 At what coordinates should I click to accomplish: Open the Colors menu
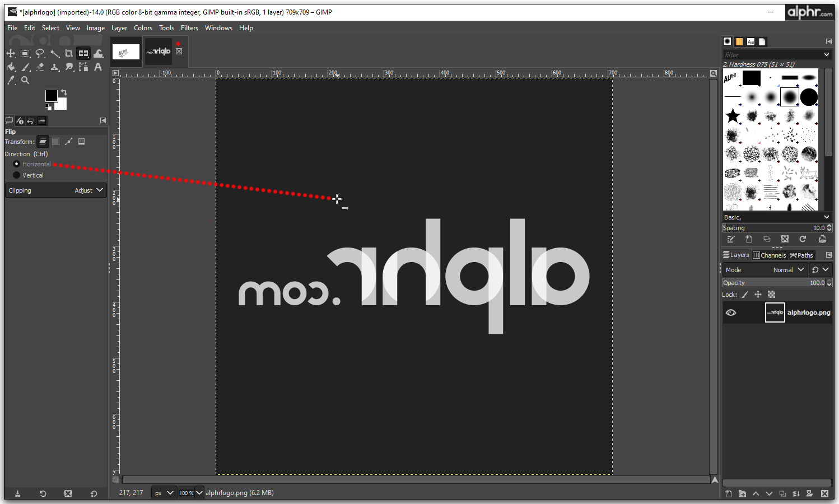(x=143, y=28)
